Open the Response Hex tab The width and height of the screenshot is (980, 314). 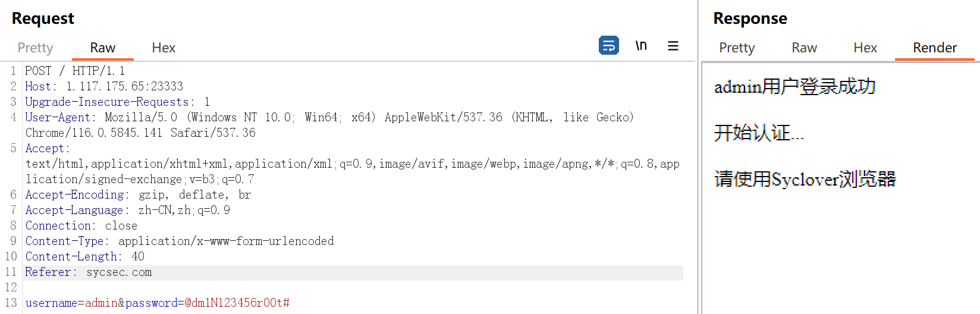[865, 48]
